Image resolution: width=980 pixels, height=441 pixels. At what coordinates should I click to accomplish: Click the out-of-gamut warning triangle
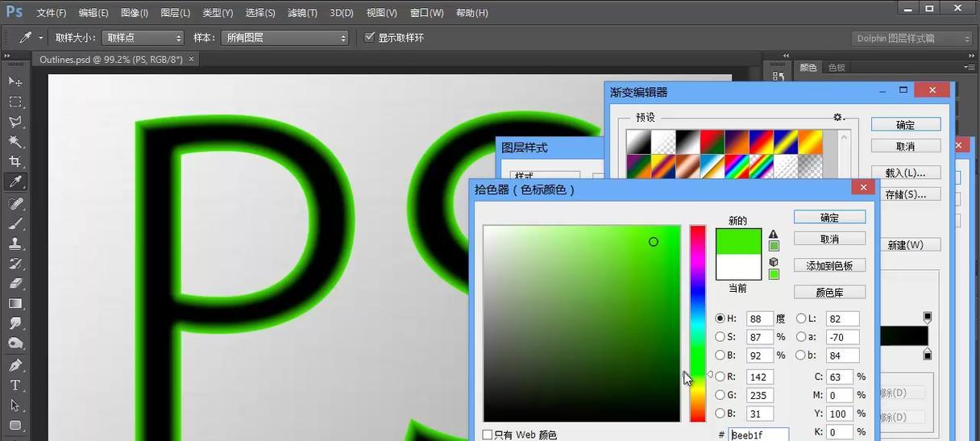click(x=774, y=235)
